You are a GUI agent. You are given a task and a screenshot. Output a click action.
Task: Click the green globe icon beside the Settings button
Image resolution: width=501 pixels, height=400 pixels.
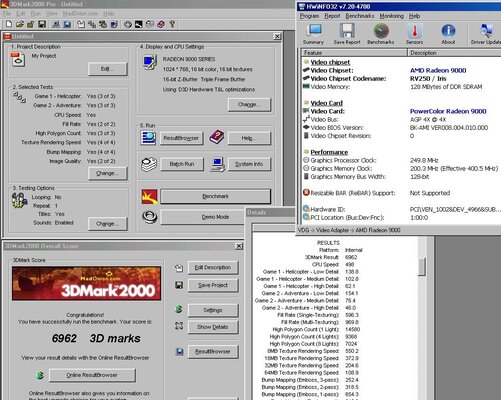[179, 309]
